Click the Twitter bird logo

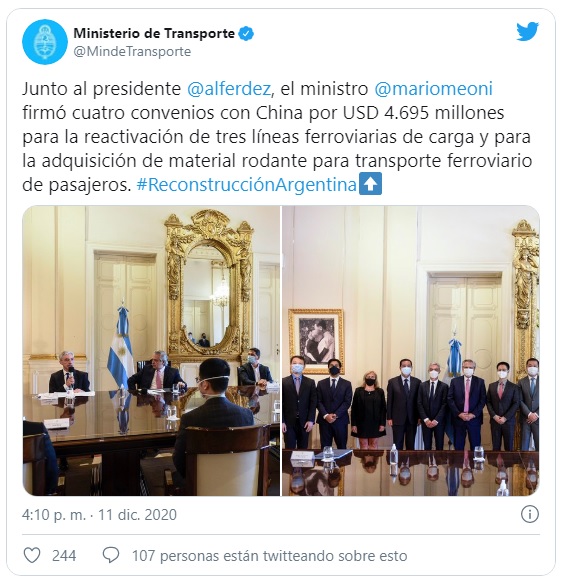point(527,31)
